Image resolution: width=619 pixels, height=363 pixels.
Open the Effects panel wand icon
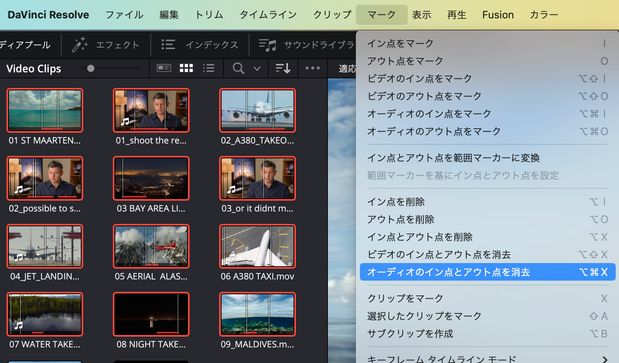80,45
